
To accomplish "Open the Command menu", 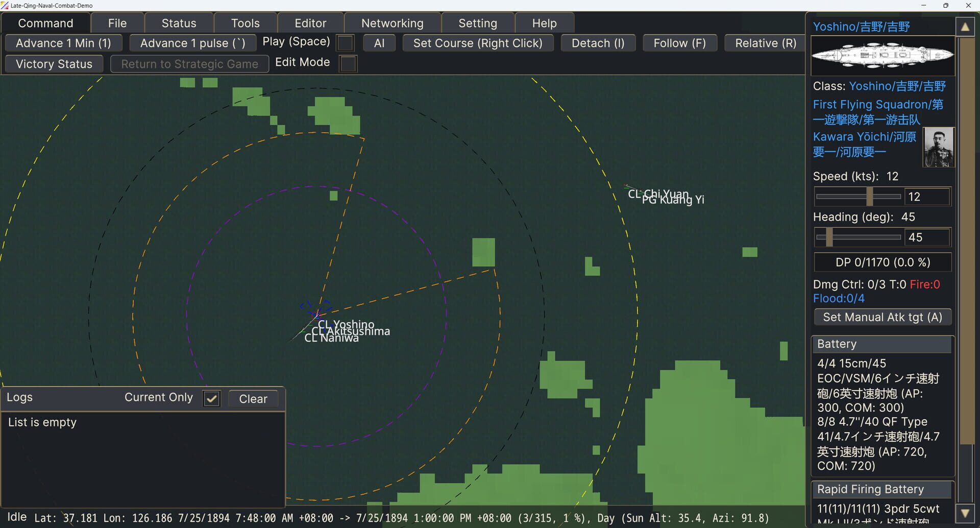I will [x=45, y=22].
